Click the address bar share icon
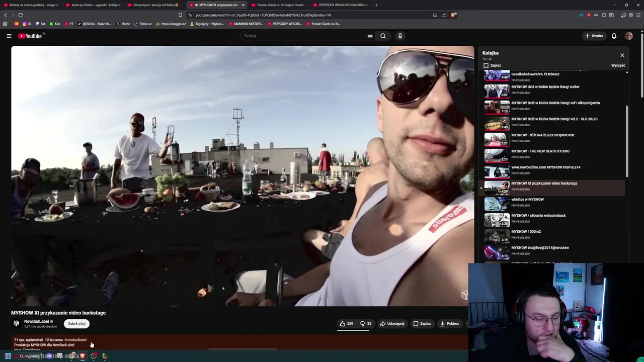The image size is (644, 362). point(444,15)
